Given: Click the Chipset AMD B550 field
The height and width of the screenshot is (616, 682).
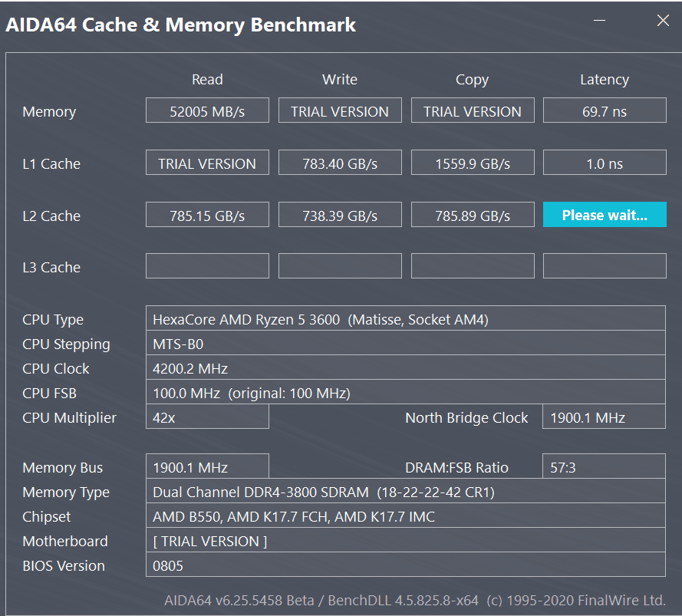Looking at the screenshot, I should click(x=405, y=516).
